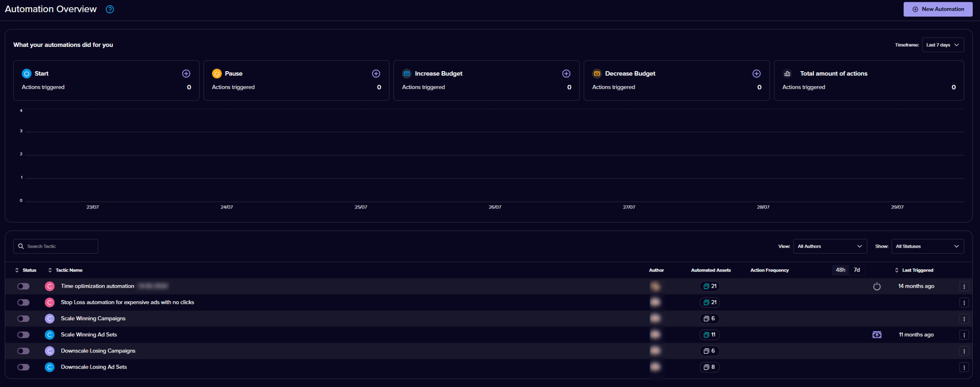The height and width of the screenshot is (387, 980).
Task: Click the Author column header
Action: [x=656, y=270]
